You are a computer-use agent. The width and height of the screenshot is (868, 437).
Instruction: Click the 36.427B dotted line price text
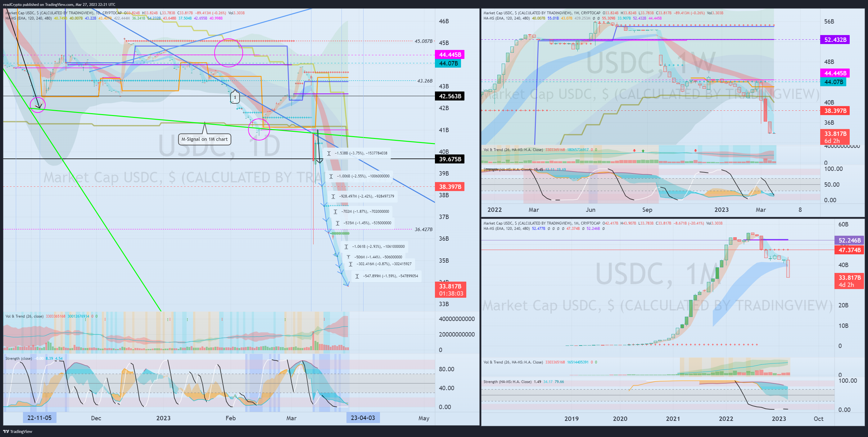pos(423,229)
